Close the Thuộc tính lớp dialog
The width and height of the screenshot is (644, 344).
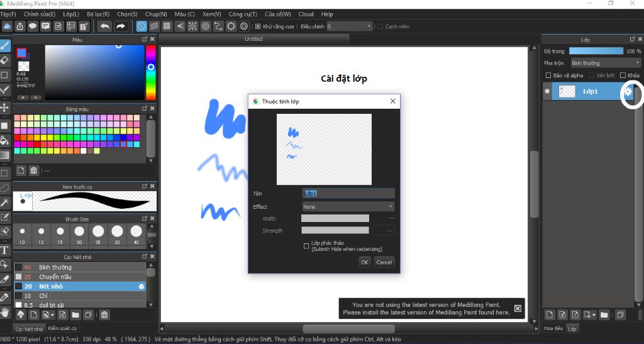(x=392, y=101)
